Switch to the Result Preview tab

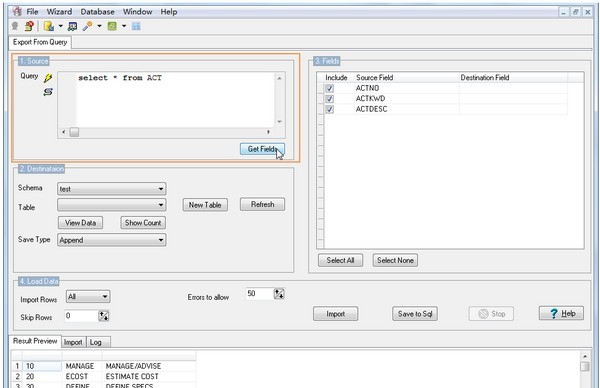pyautogui.click(x=35, y=341)
